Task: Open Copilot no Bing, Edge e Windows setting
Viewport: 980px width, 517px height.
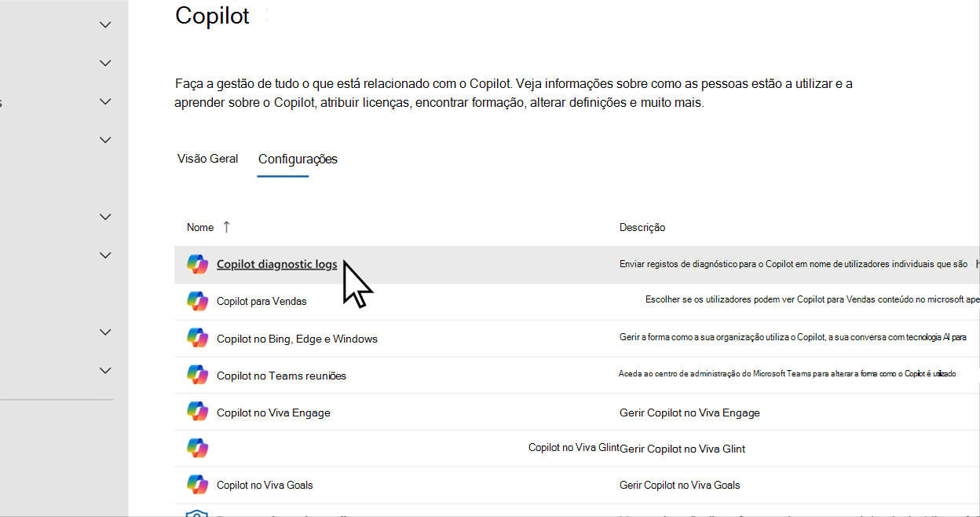Action: (x=297, y=339)
